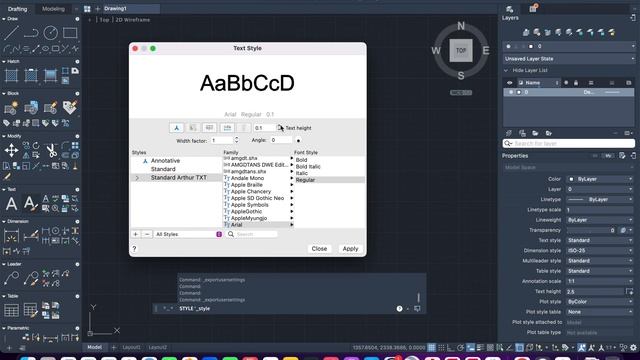Click the first layer tool in Layers toolbar

pyautogui.click(x=526, y=32)
